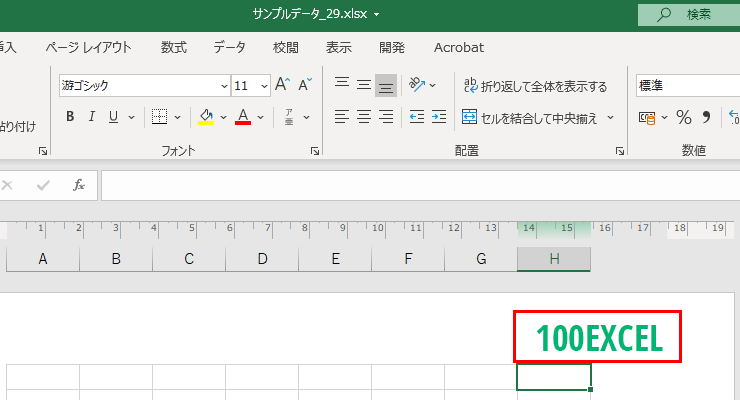740x400 pixels.
Task: Open Acrobat ribbon tab
Action: pyautogui.click(x=459, y=48)
